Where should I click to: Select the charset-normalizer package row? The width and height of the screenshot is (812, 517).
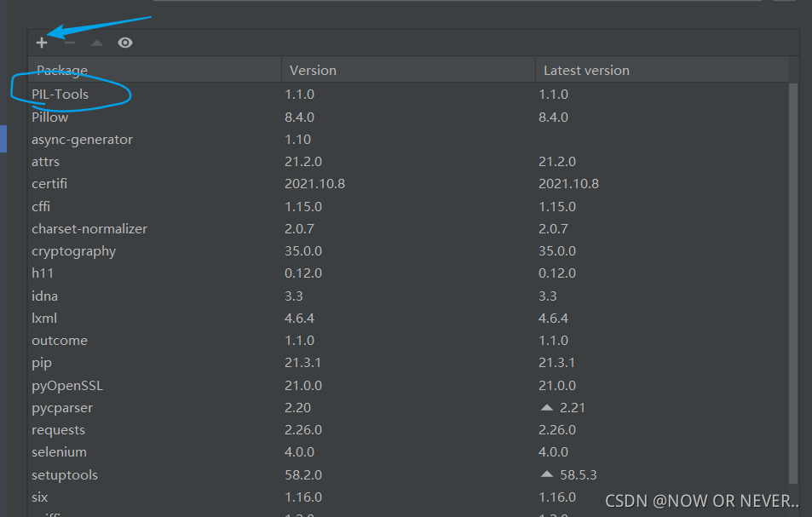pos(89,228)
